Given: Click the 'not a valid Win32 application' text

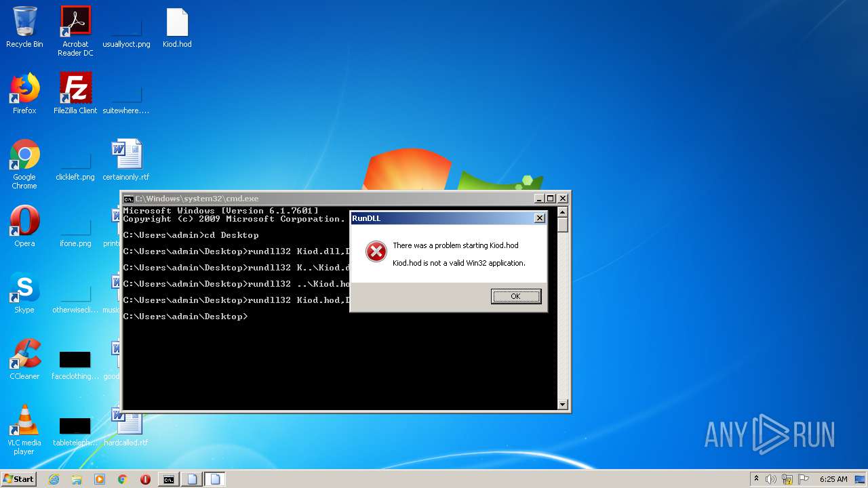Looking at the screenshot, I should pos(459,263).
